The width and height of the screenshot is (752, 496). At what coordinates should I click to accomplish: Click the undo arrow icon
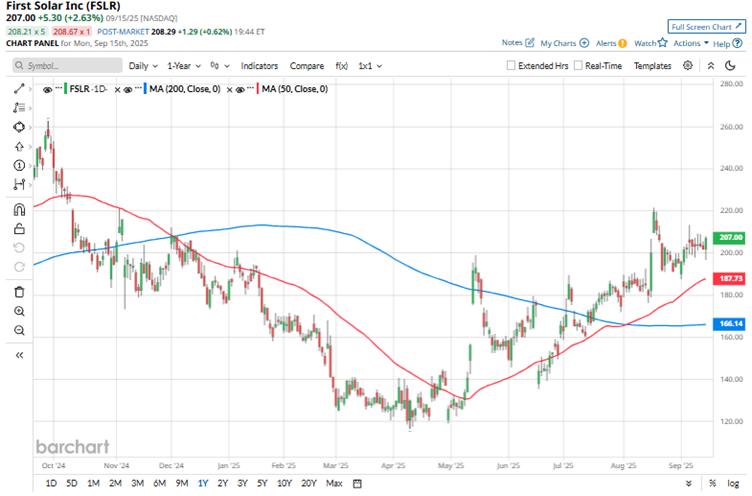19,248
